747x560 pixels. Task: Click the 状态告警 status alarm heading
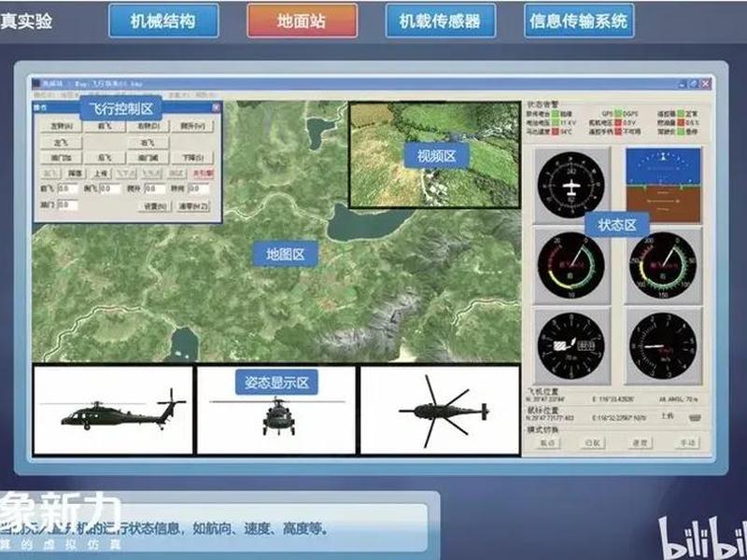pyautogui.click(x=542, y=105)
